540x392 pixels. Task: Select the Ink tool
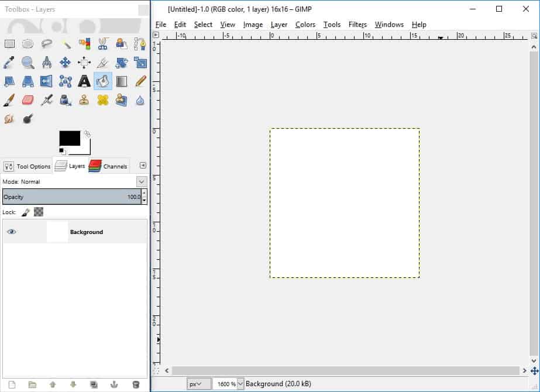66,100
